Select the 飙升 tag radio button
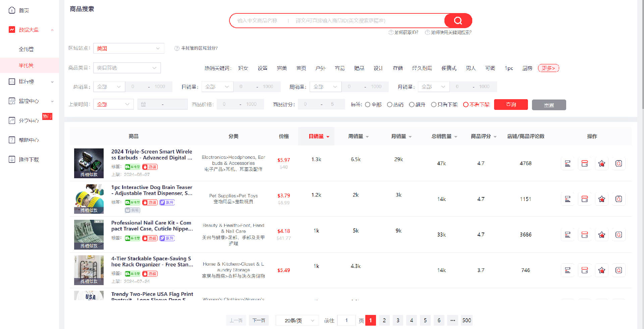This screenshot has height=329, width=644. pos(412,105)
